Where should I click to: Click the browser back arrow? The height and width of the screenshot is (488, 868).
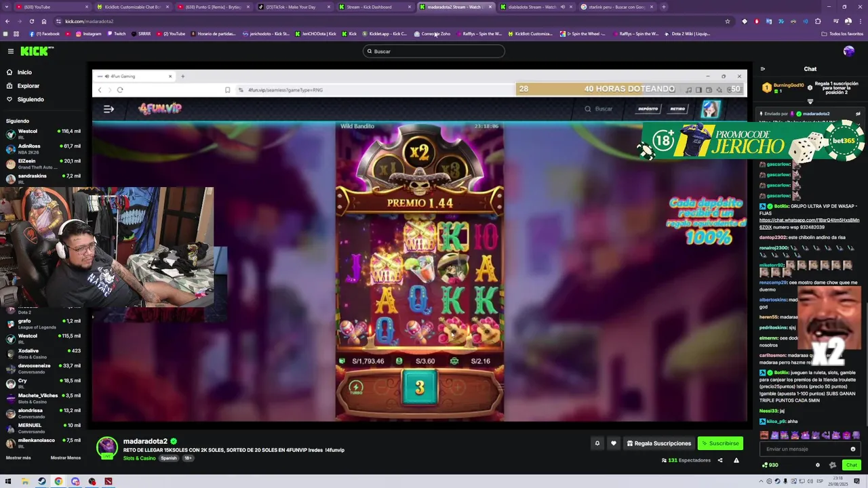tap(7, 21)
